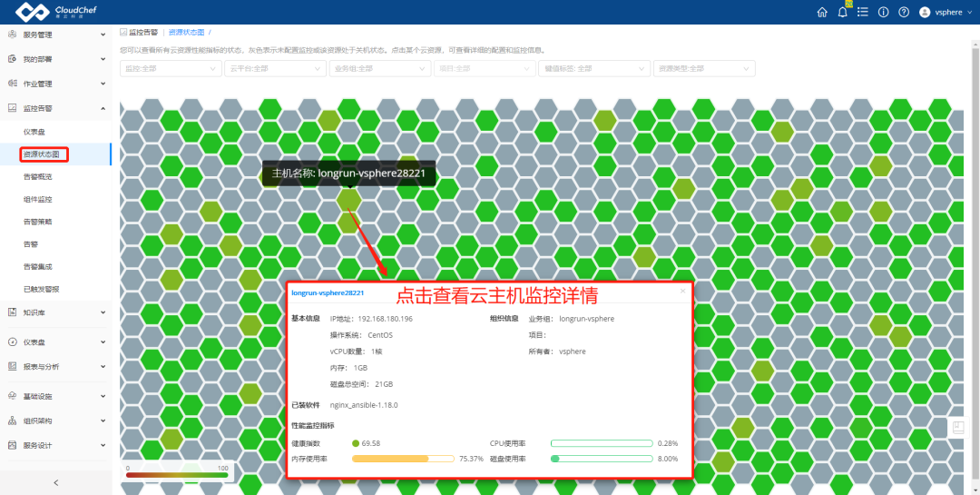Click the 监控告警 sidebar chart icon
Screen dimensions: 980x495
point(12,108)
